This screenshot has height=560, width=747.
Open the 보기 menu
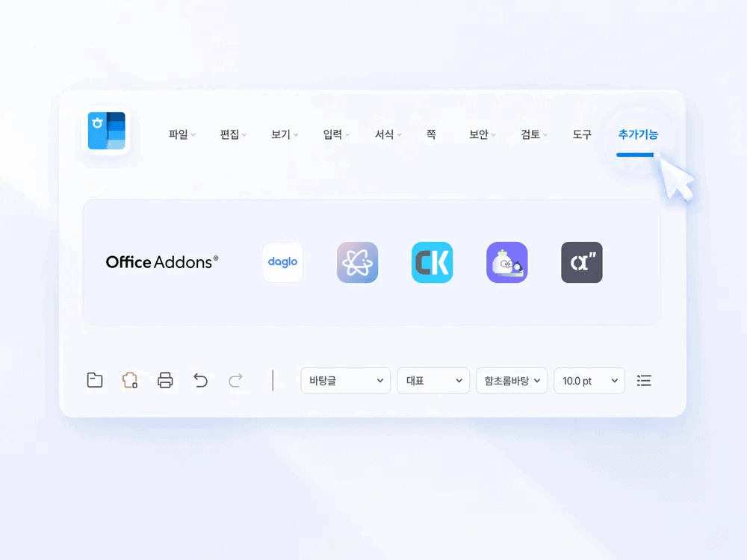click(285, 134)
